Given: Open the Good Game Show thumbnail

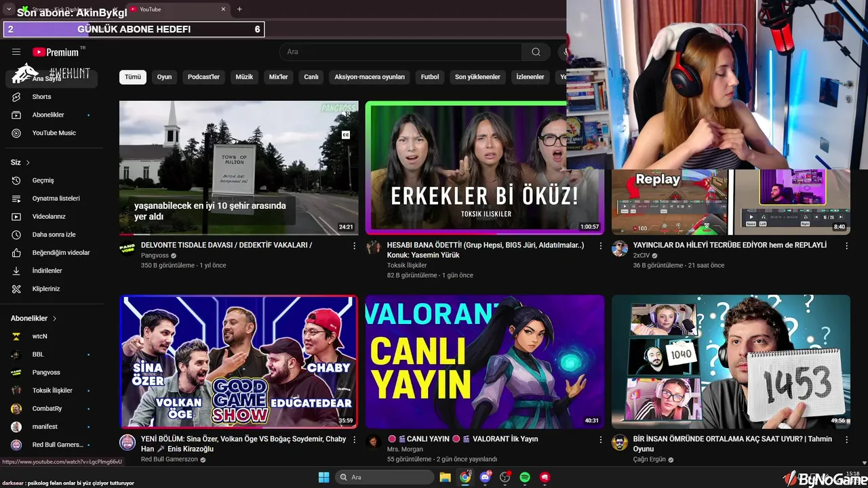Looking at the screenshot, I should (239, 361).
